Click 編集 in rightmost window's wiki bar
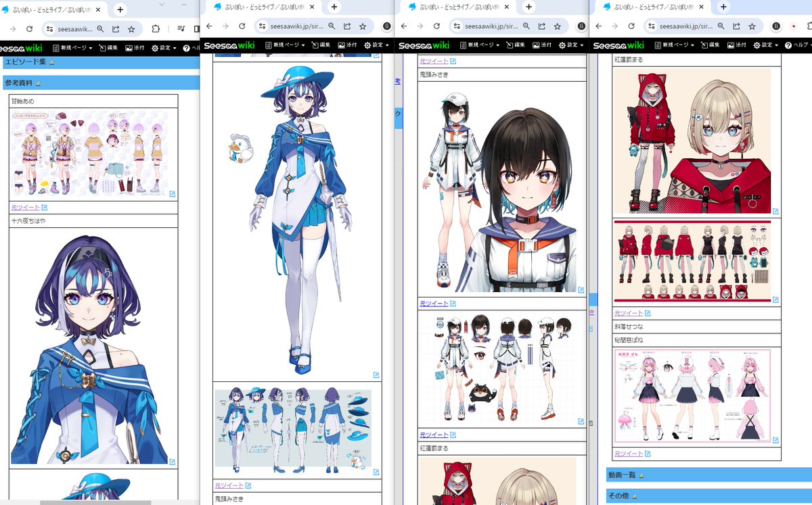Screen dimensions: 812x505 point(710,45)
